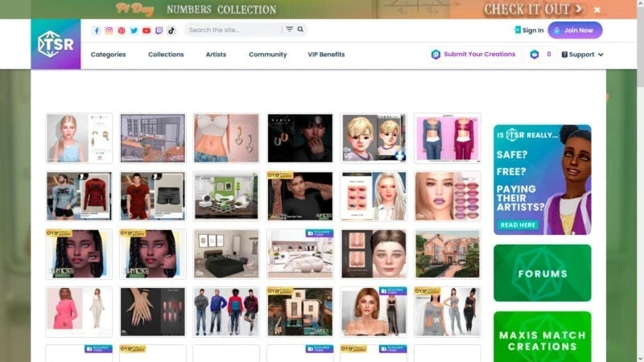Image resolution: width=644 pixels, height=362 pixels.
Task: Click CHECK IT OUT banner link
Action: (x=533, y=9)
